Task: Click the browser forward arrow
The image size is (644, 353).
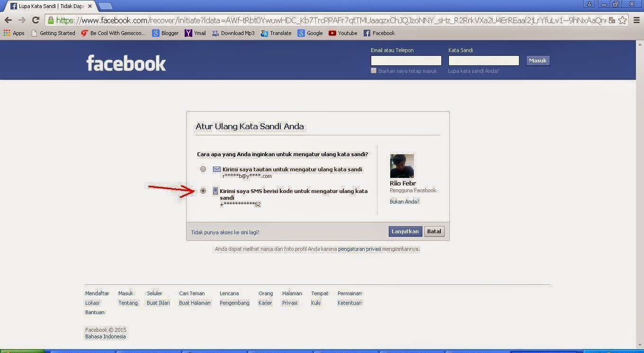Action: coord(22,20)
